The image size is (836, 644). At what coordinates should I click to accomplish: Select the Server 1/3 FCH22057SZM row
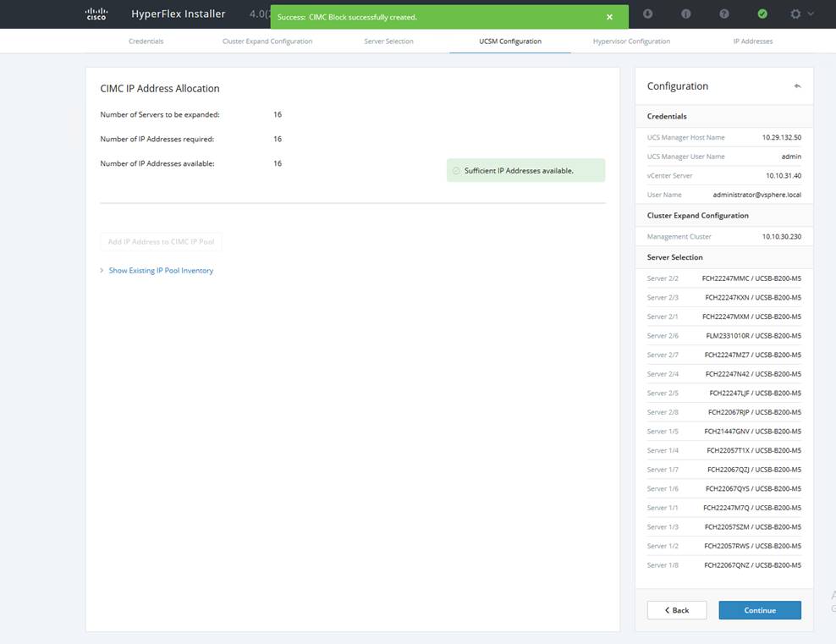click(x=724, y=526)
